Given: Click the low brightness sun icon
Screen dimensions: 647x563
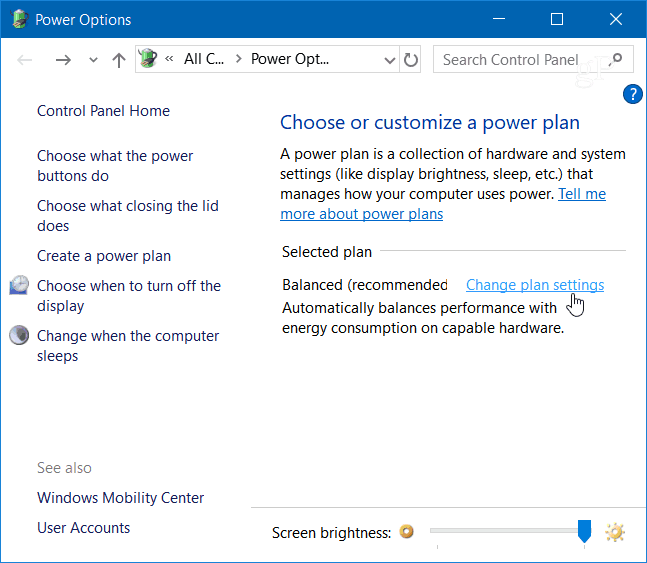Looking at the screenshot, I should pyautogui.click(x=406, y=532).
